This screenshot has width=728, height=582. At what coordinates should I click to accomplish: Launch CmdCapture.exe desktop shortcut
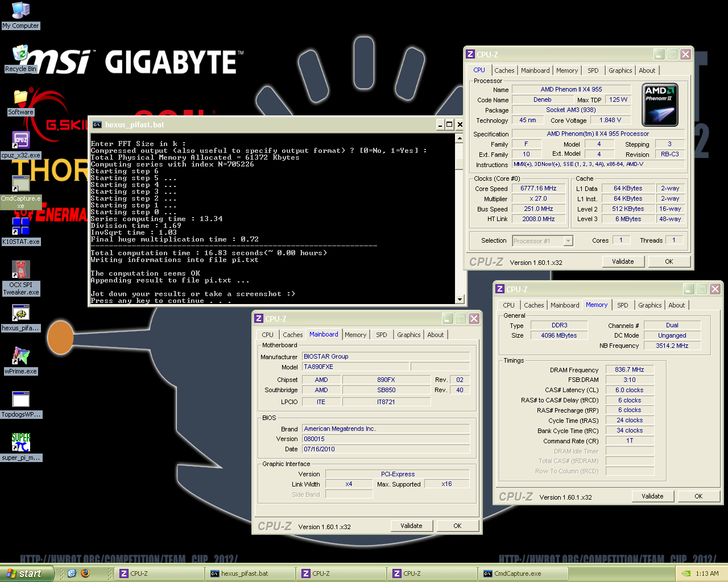pyautogui.click(x=20, y=192)
